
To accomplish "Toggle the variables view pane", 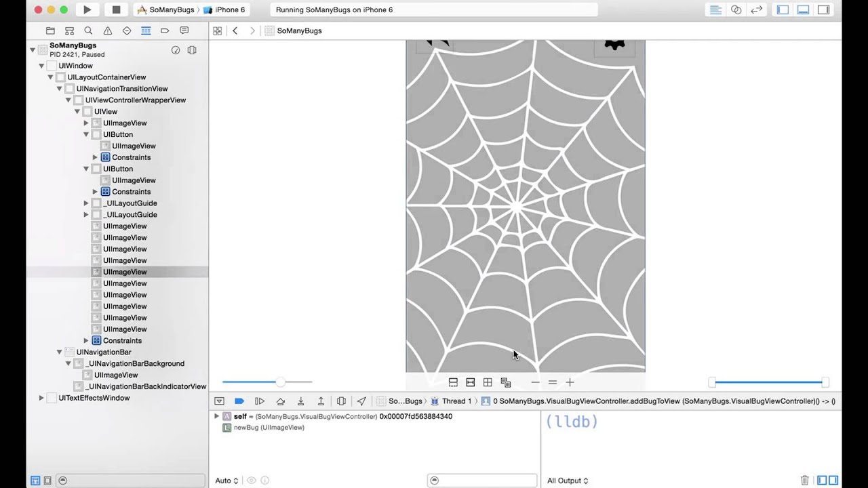I will click(822, 480).
